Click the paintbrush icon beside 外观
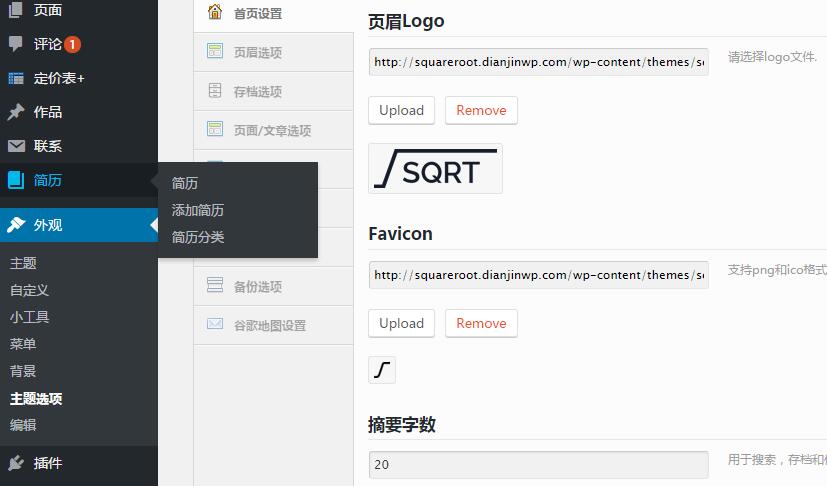827x486 pixels. [16, 225]
